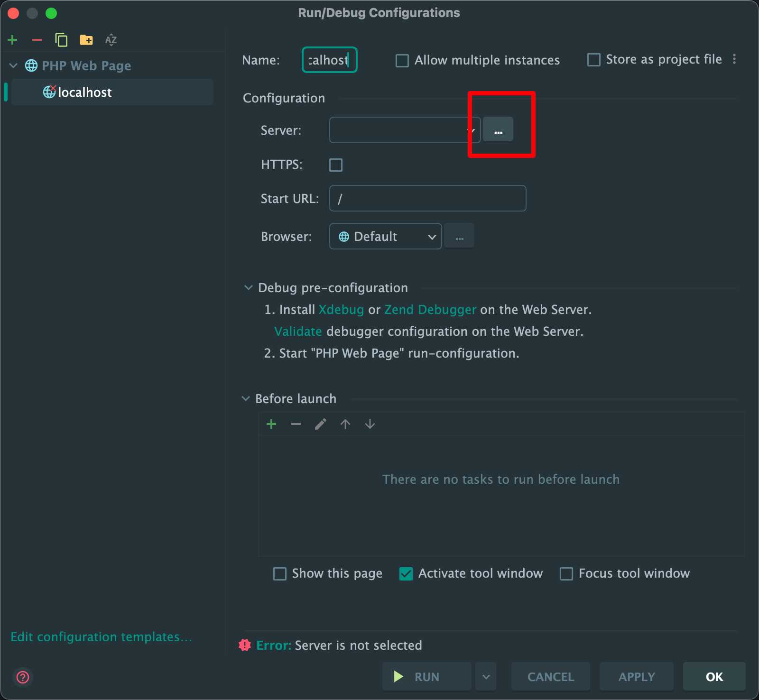Click the Add New Configuration plus icon
759x700 pixels.
[x=13, y=40]
